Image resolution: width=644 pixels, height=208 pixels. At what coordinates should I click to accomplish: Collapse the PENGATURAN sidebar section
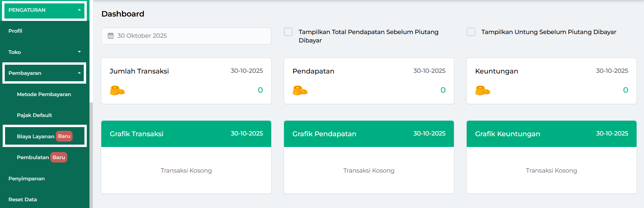(79, 10)
